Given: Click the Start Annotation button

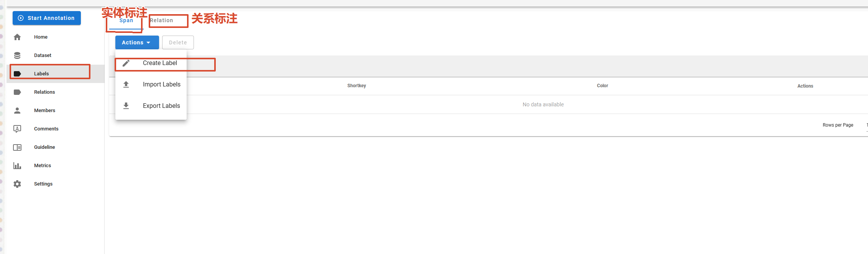Looking at the screenshot, I should pos(47,18).
